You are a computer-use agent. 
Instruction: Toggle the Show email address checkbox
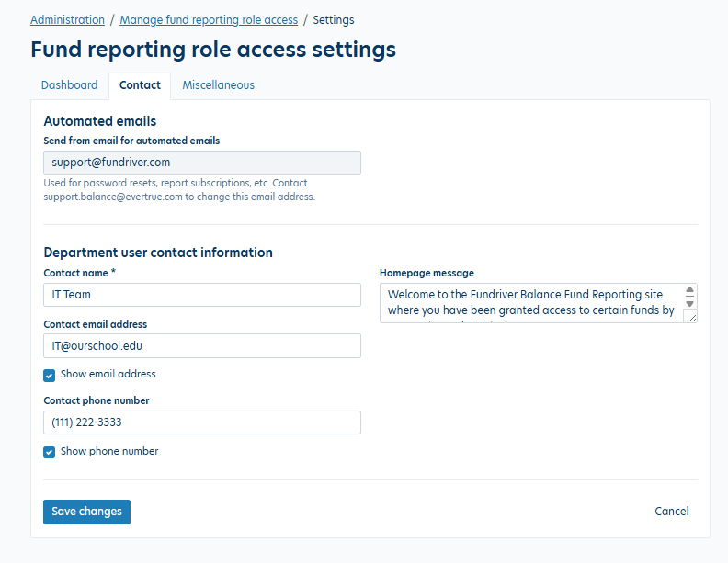(x=50, y=375)
